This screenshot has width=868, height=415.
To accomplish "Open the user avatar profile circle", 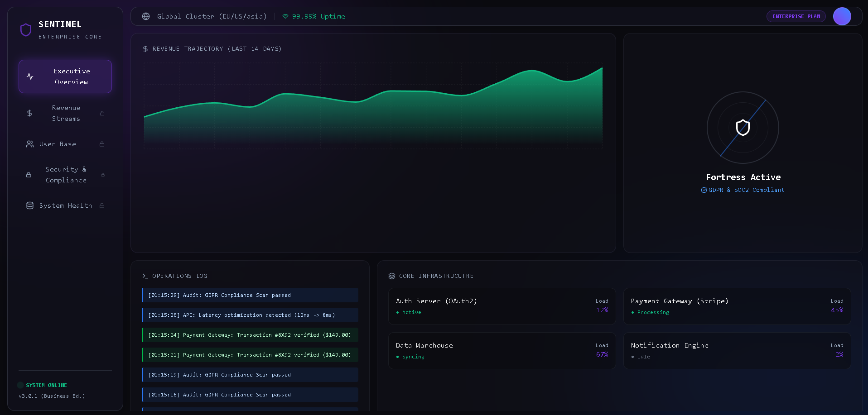I will tap(842, 16).
